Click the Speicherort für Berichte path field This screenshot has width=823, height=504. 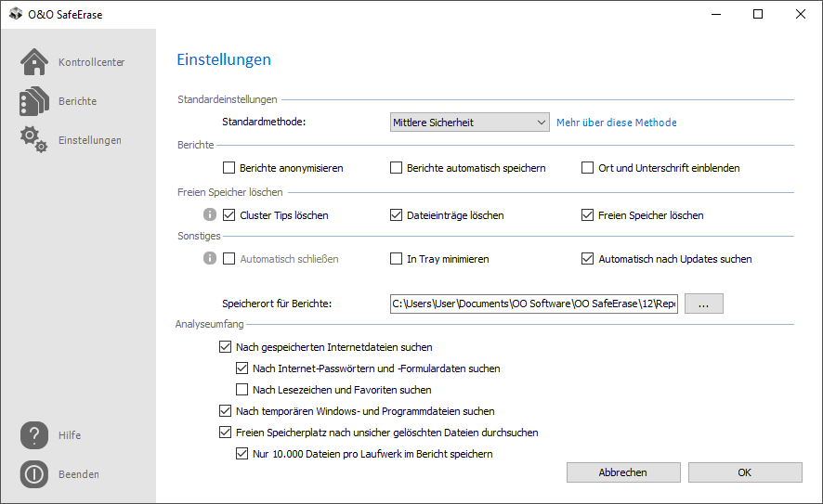tap(533, 304)
